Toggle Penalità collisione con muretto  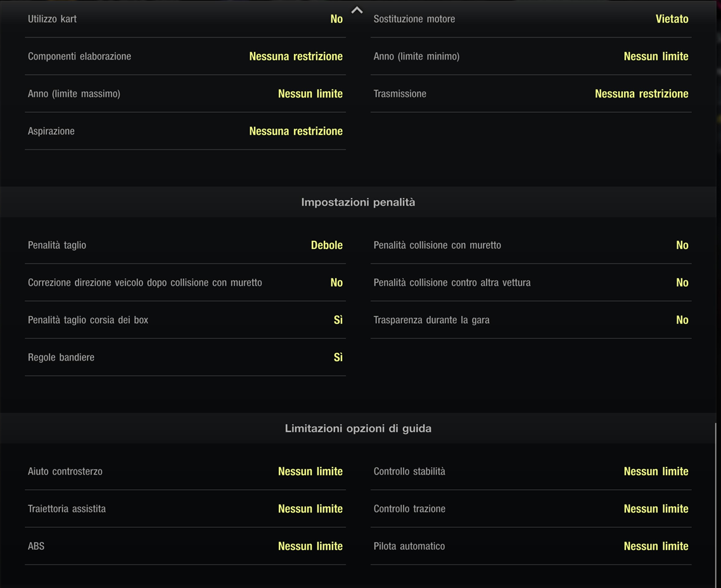click(x=682, y=245)
